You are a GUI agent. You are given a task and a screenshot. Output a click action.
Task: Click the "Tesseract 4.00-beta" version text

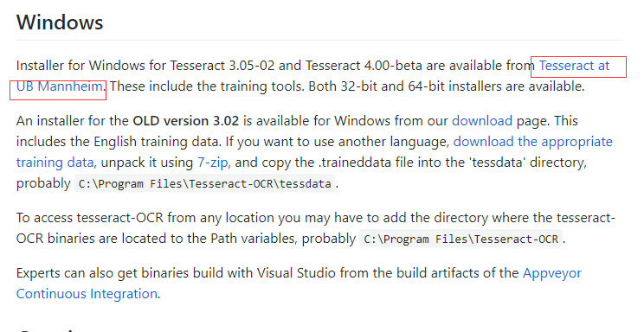(364, 65)
